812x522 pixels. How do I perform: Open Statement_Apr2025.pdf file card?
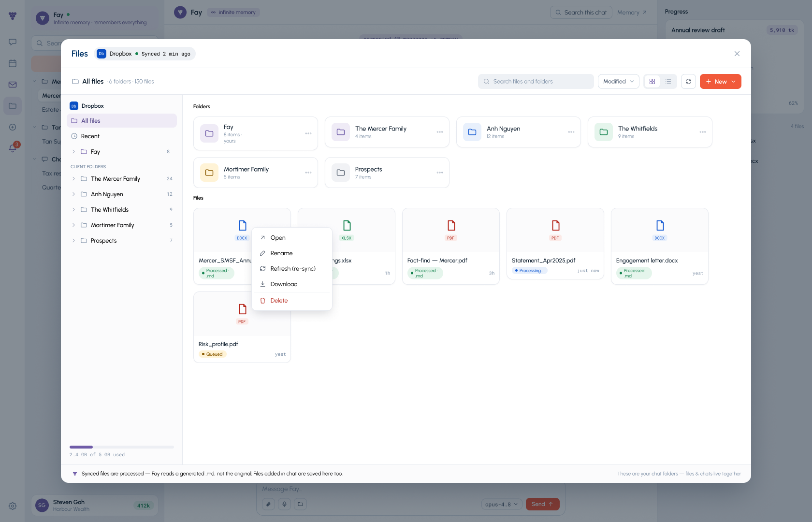(x=555, y=244)
